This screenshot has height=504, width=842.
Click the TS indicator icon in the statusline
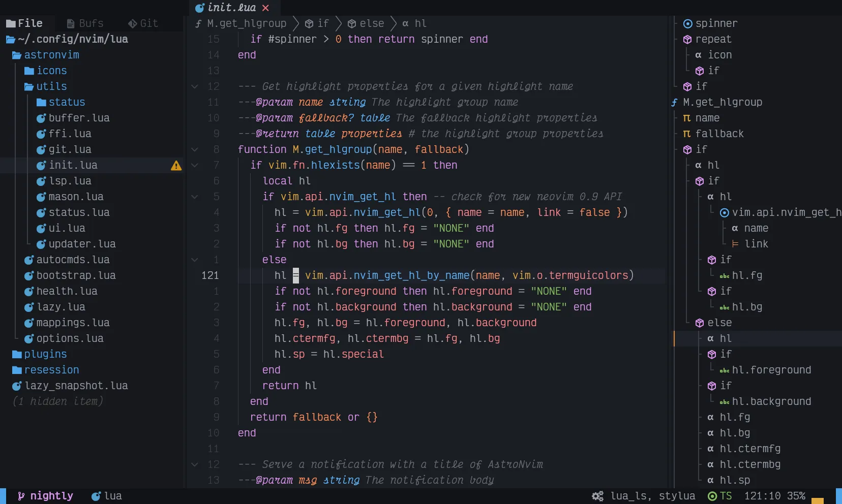[x=713, y=496]
